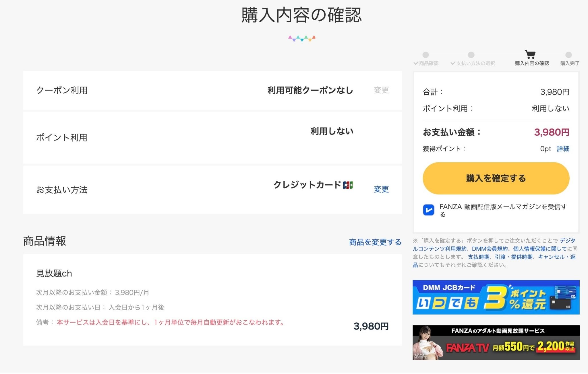Click greyed 変更 in coupon row

coord(381,90)
